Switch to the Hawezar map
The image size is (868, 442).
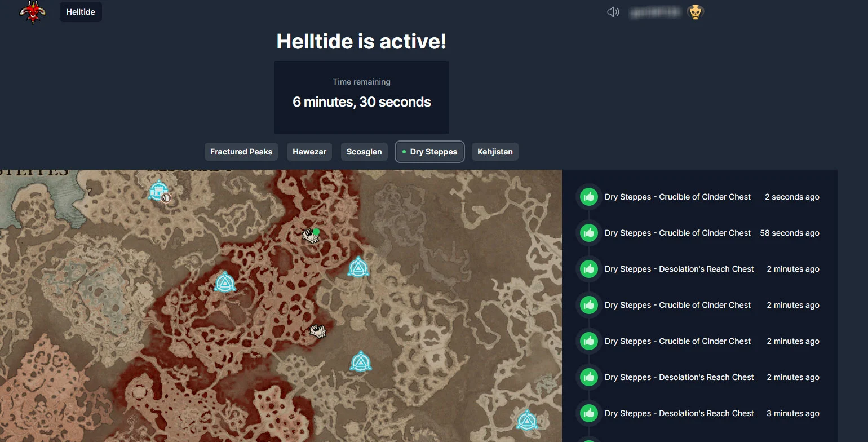[309, 152]
